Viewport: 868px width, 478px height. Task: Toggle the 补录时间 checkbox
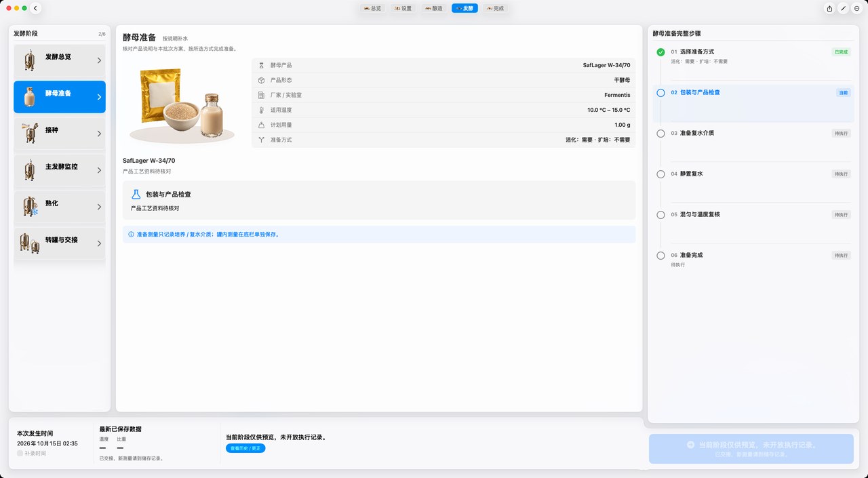pyautogui.click(x=20, y=454)
